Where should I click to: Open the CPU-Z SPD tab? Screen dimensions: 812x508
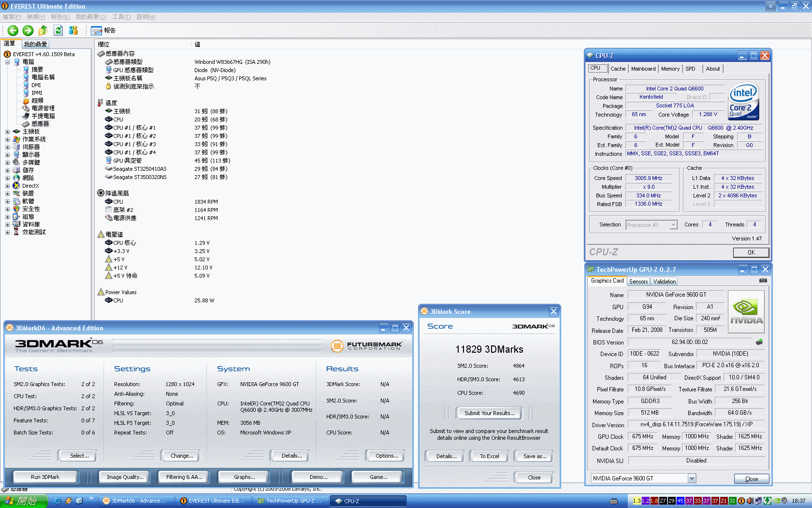[690, 69]
